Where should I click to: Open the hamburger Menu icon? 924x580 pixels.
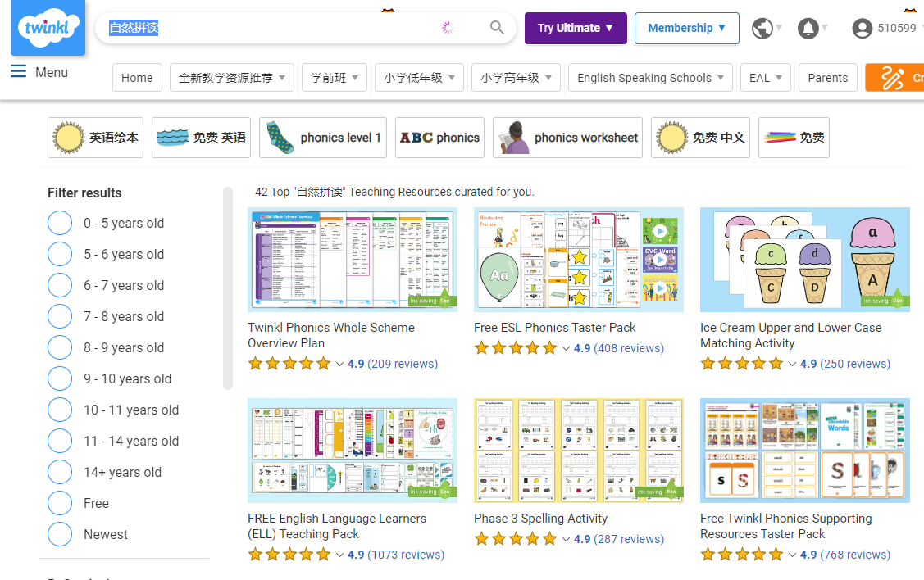(18, 72)
